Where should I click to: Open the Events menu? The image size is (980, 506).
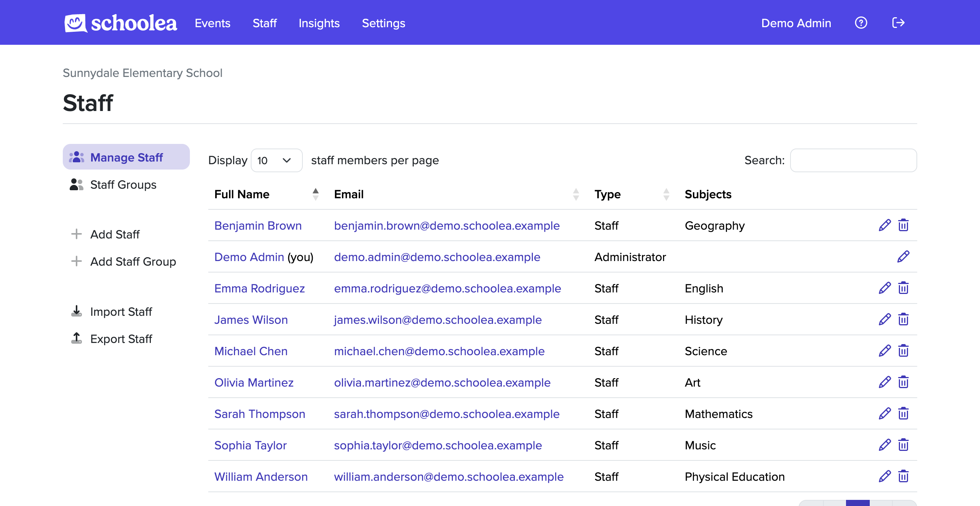tap(212, 23)
